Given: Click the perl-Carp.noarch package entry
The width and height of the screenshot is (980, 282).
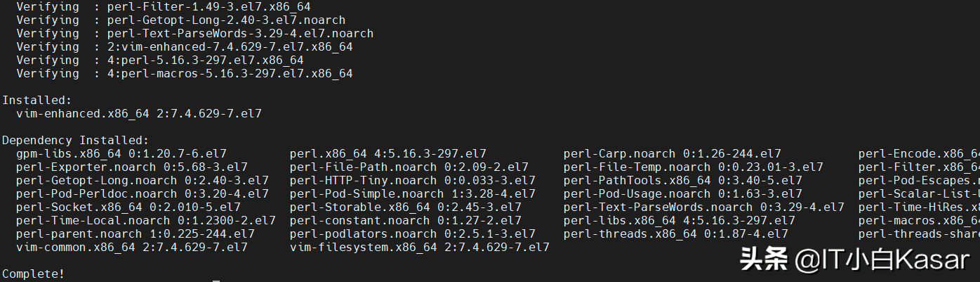Looking at the screenshot, I should (x=672, y=153).
